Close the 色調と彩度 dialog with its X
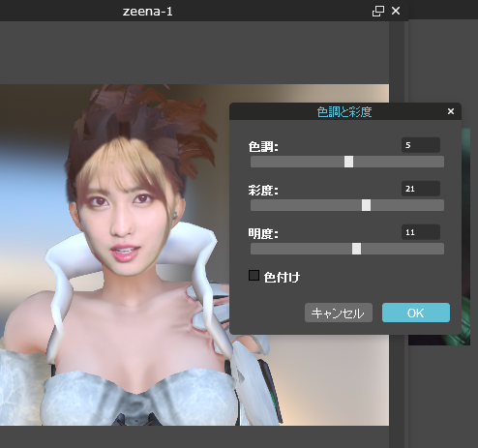The height and width of the screenshot is (448, 478). (x=451, y=111)
